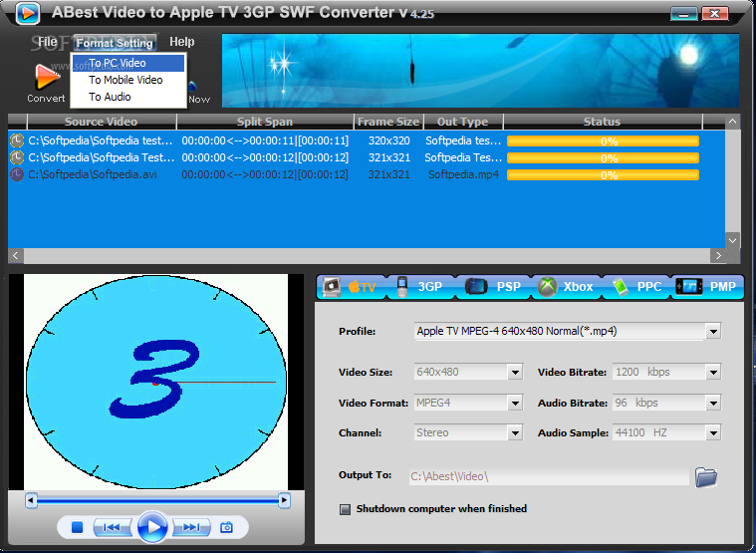Enable Shutdown computer when finished checkbox
756x553 pixels.
tap(346, 509)
